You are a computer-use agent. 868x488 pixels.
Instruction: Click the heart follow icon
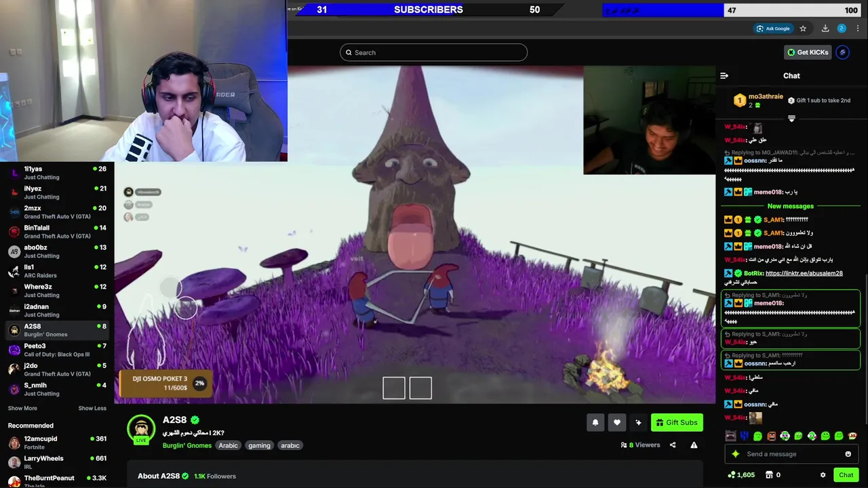(x=617, y=422)
